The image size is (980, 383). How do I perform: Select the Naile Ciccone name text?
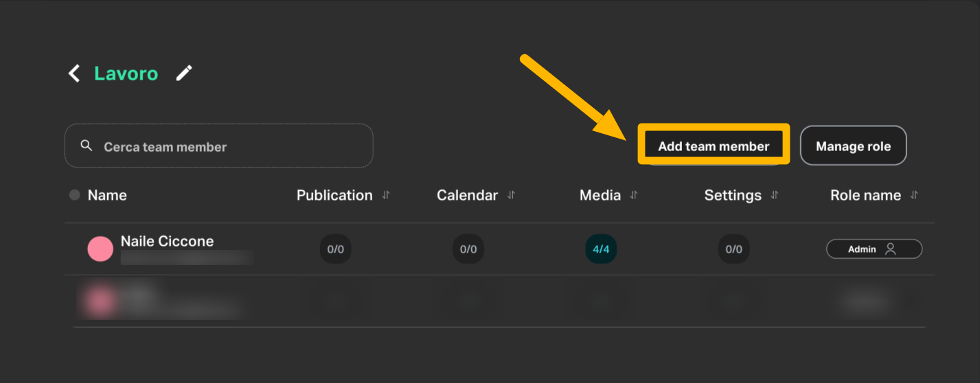click(167, 241)
